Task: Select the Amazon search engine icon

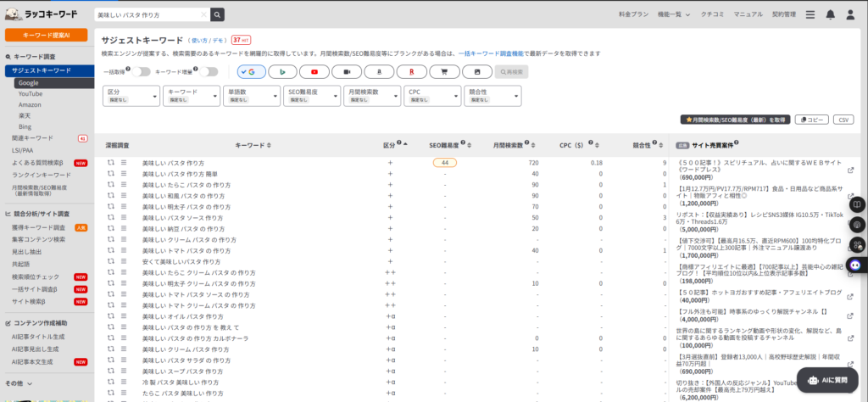Action: (379, 72)
